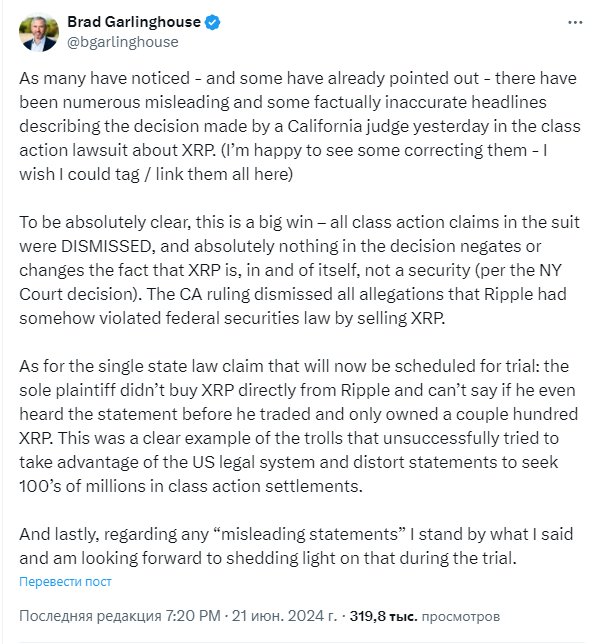600x644 pixels.
Task: Click the paragraph starting 'To be absolutely clear'
Action: (299, 270)
